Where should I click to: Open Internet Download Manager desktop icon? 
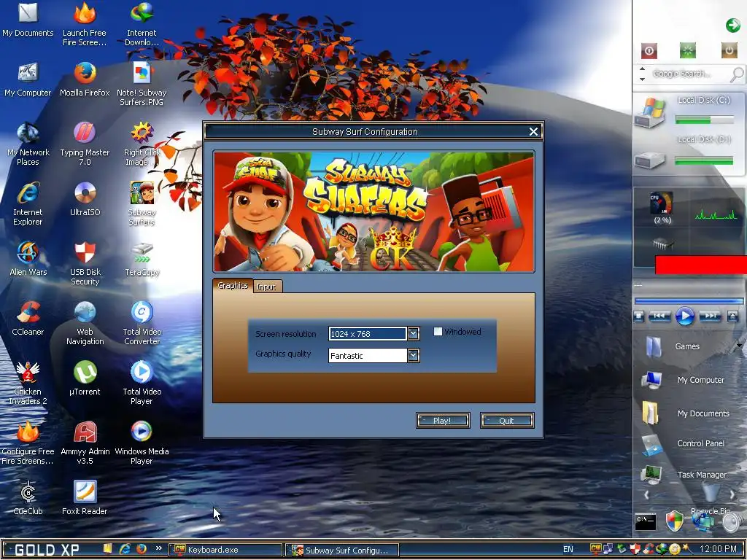click(142, 24)
